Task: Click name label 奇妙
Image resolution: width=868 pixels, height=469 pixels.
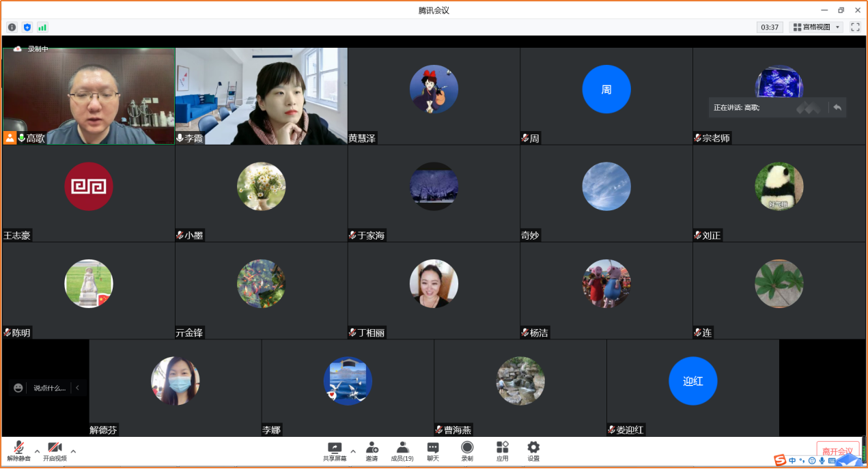Action: [530, 236]
